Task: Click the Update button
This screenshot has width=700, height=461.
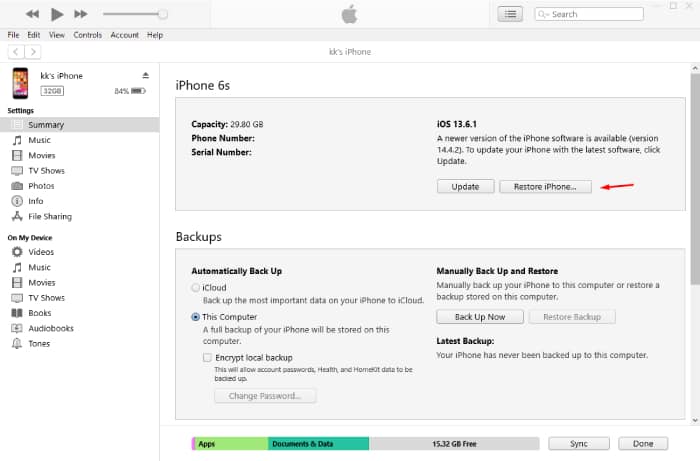Action: pyautogui.click(x=465, y=187)
